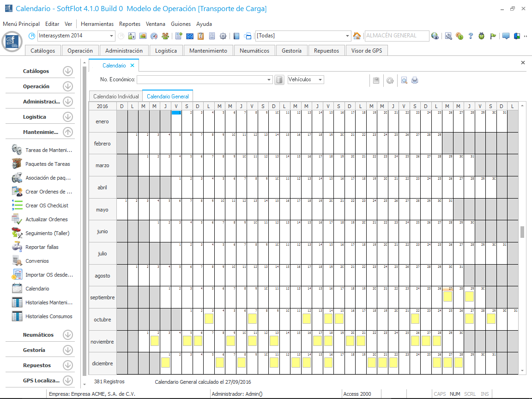Click the green bug icon in the toolbar
This screenshot has width=532, height=399.
point(482,36)
